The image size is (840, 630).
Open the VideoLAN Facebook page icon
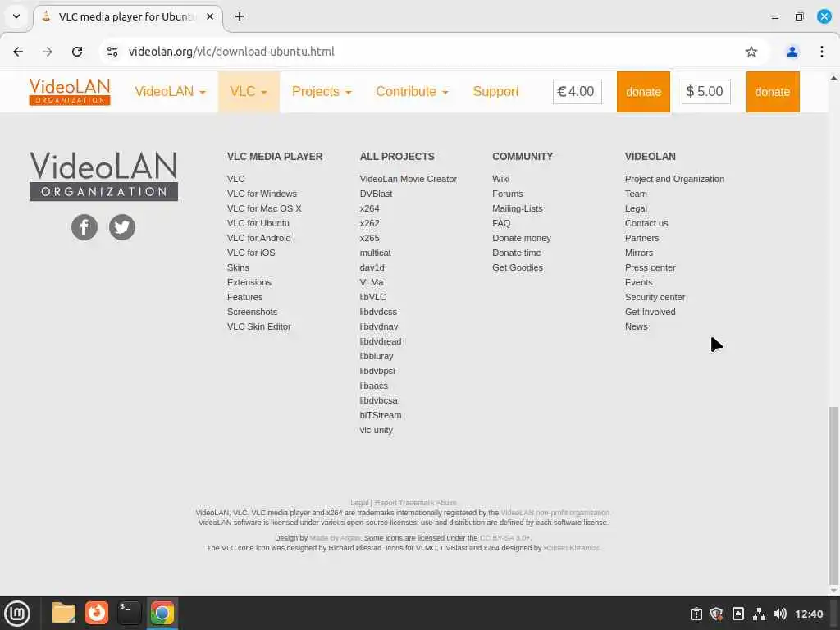84,227
